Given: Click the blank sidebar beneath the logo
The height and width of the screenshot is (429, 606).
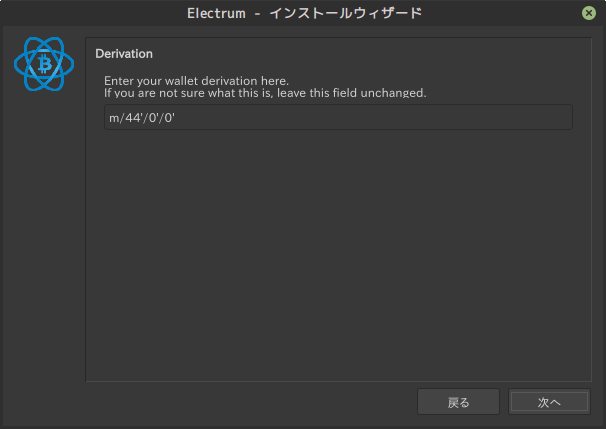Looking at the screenshot, I should tap(43, 250).
